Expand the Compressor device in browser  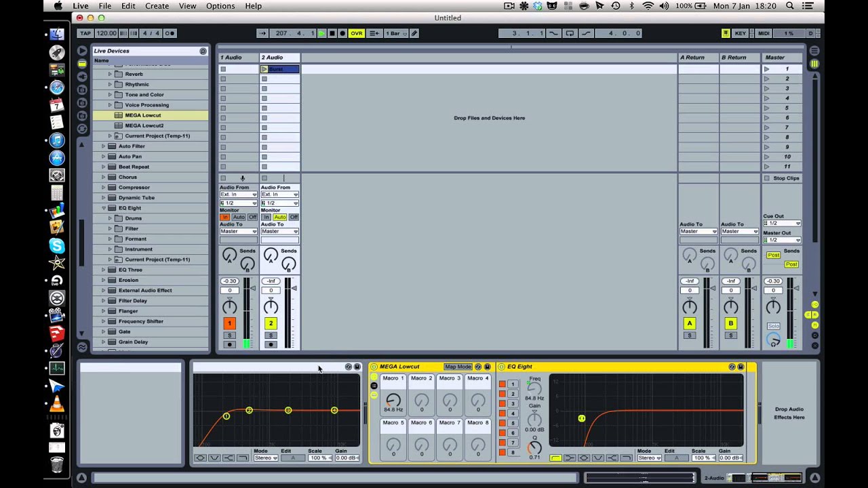pos(104,187)
